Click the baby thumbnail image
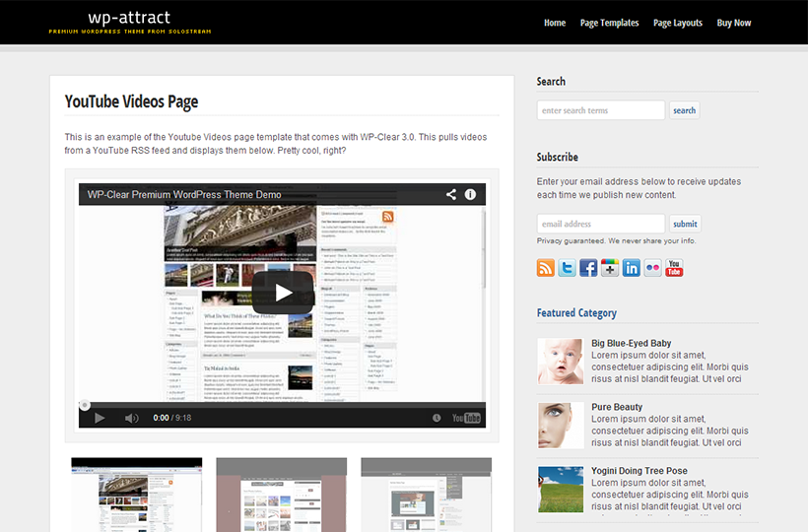 561,361
